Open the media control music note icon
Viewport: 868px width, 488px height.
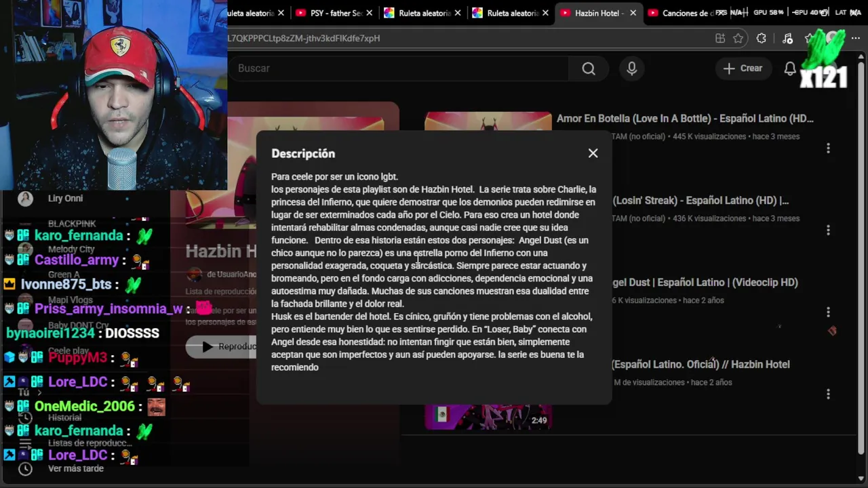tap(787, 39)
